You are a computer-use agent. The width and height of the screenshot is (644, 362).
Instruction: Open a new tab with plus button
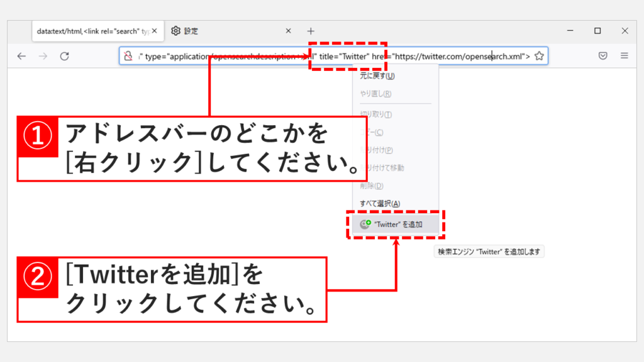(311, 31)
